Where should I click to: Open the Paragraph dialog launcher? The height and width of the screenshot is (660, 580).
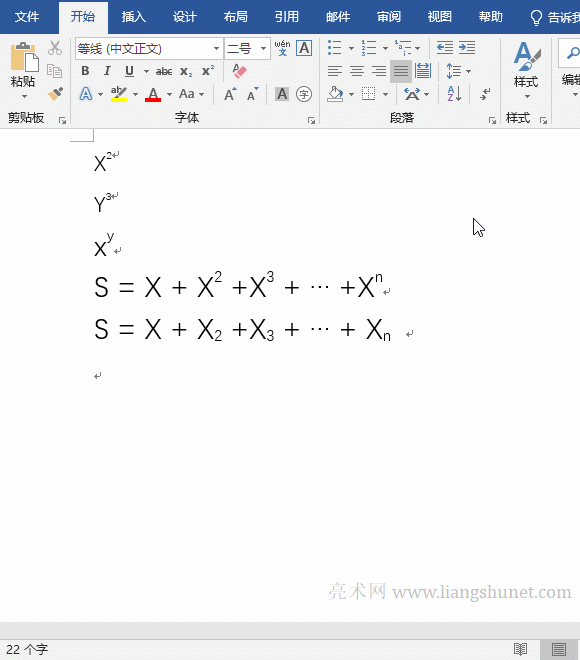(x=492, y=121)
